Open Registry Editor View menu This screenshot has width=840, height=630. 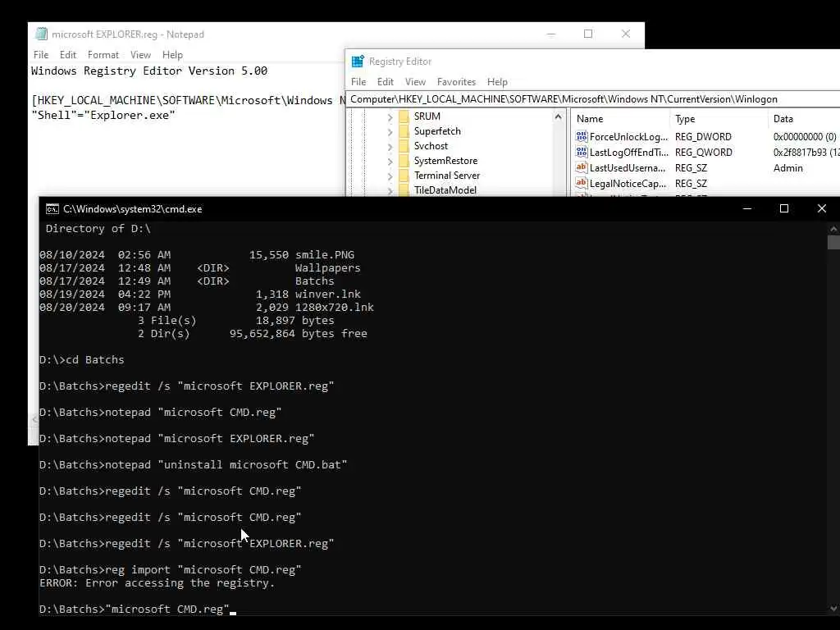[415, 82]
